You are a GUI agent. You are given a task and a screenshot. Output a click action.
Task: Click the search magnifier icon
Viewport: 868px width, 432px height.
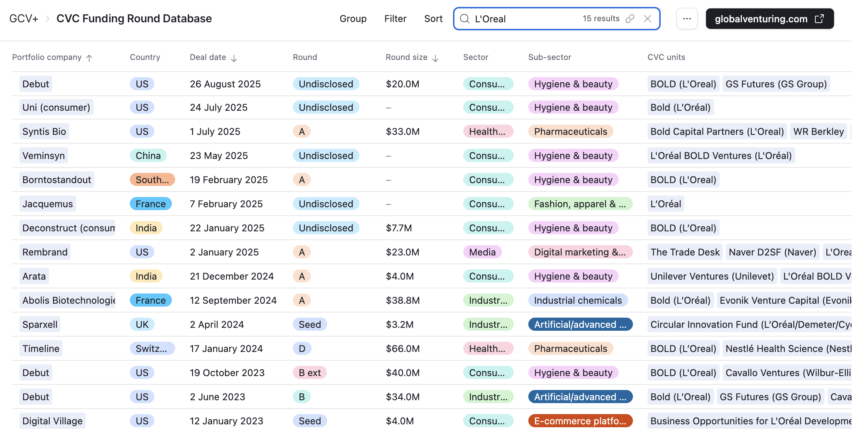[464, 19]
